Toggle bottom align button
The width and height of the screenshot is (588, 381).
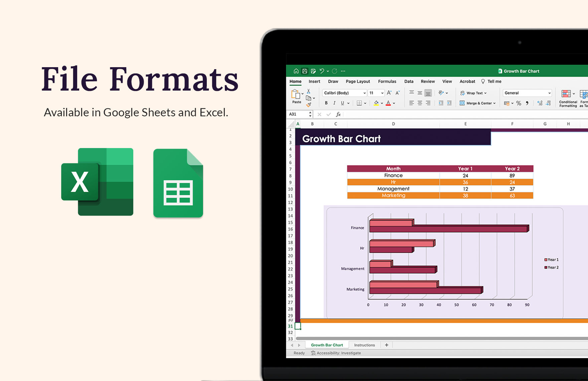(428, 93)
